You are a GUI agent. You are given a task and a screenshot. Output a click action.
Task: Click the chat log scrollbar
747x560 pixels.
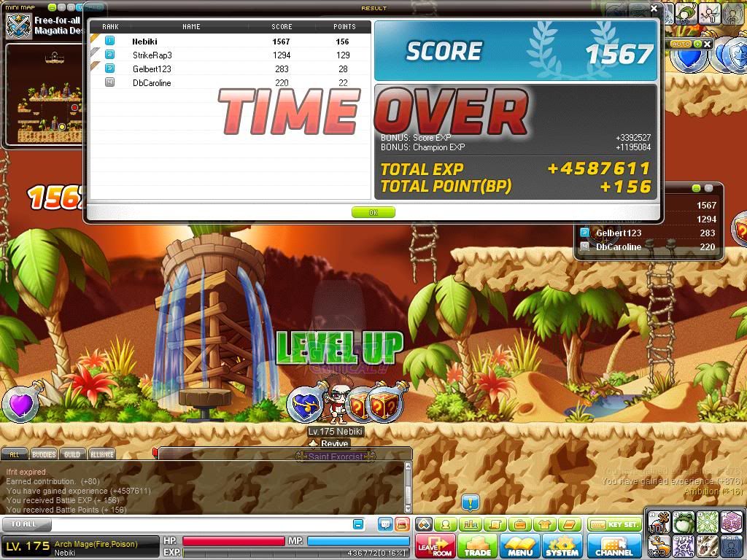(408, 486)
